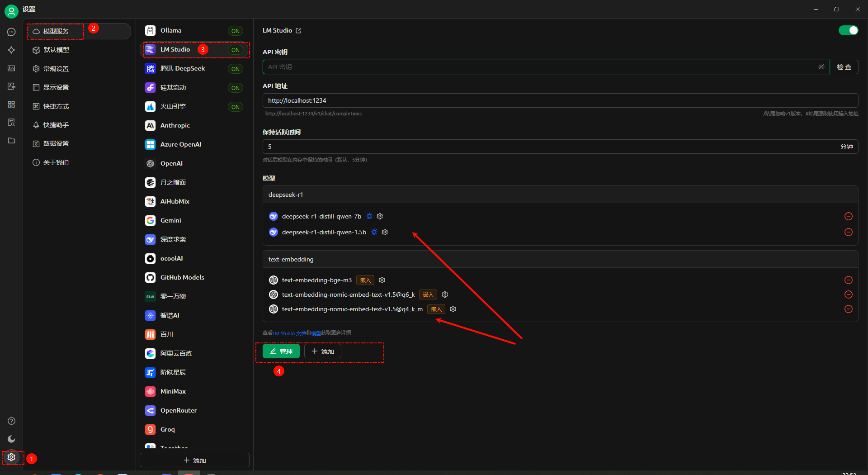The image size is (868, 475).
Task: Open LM Studio external link icon
Action: click(x=298, y=31)
